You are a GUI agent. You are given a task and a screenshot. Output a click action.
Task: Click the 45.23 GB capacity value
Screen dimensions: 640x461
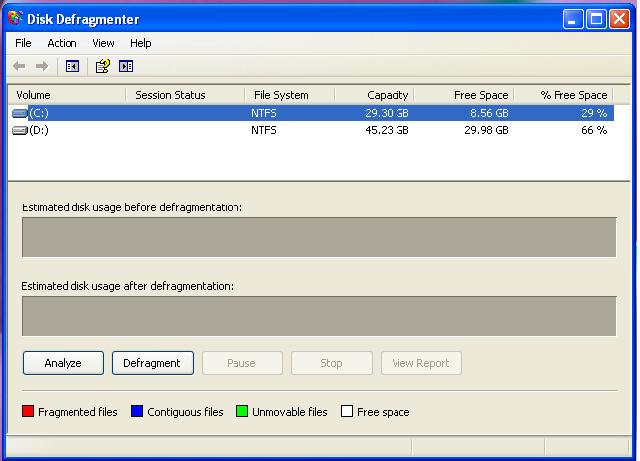(387, 131)
